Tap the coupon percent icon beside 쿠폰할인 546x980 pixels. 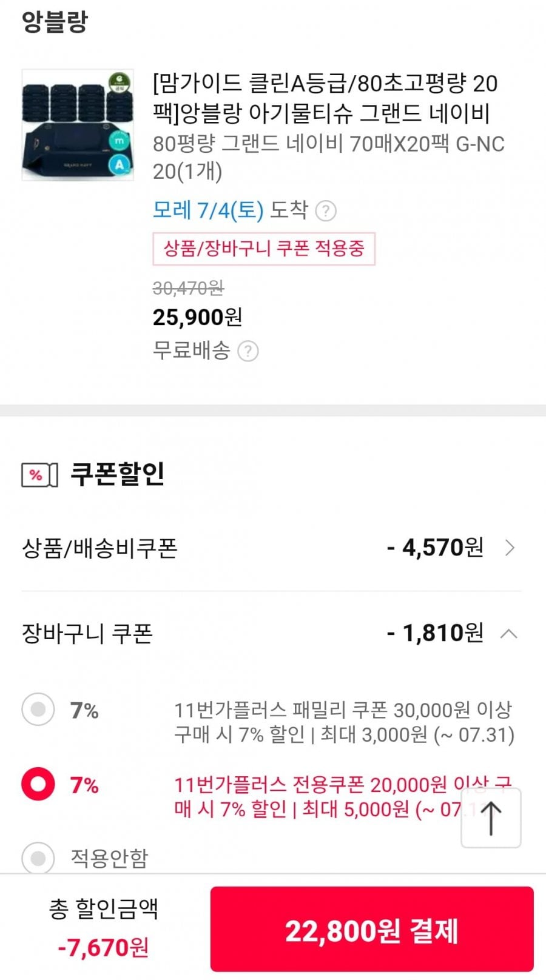pos(39,475)
